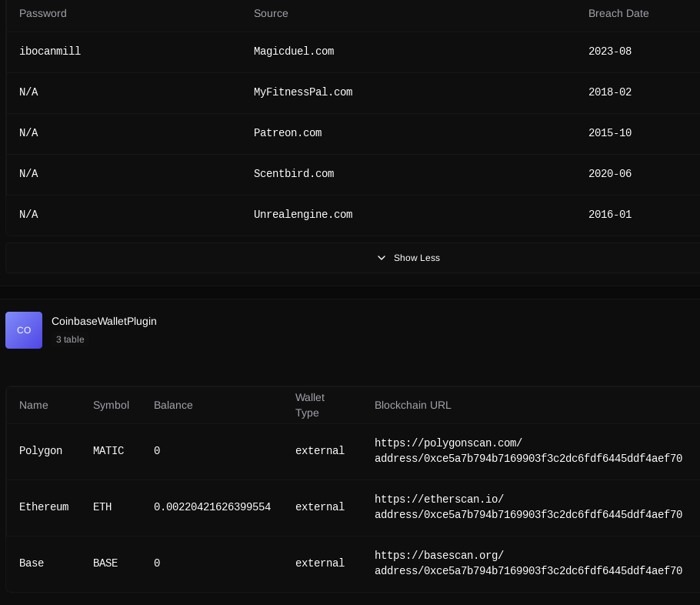Click the CO CoinbaseWalletPlugin icon

24,330
